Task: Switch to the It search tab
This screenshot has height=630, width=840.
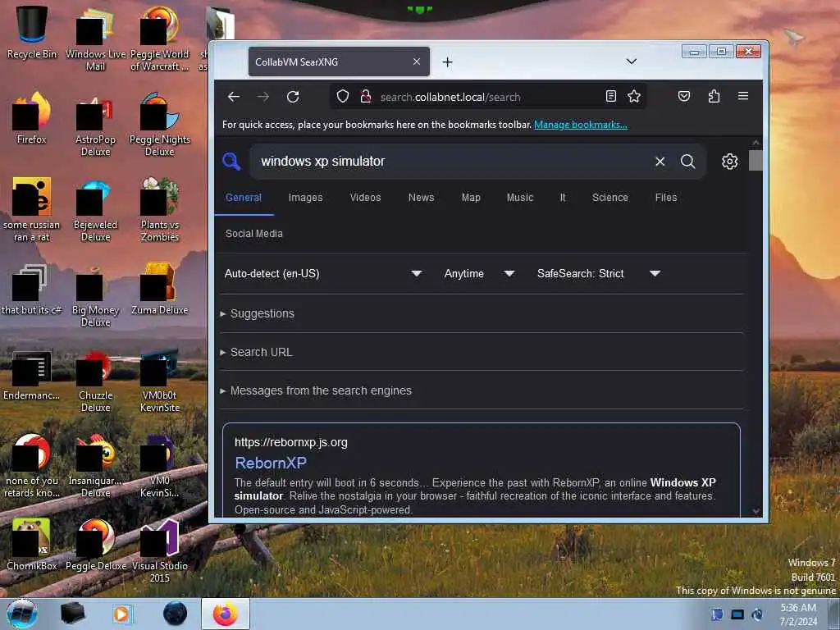Action: 563,198
